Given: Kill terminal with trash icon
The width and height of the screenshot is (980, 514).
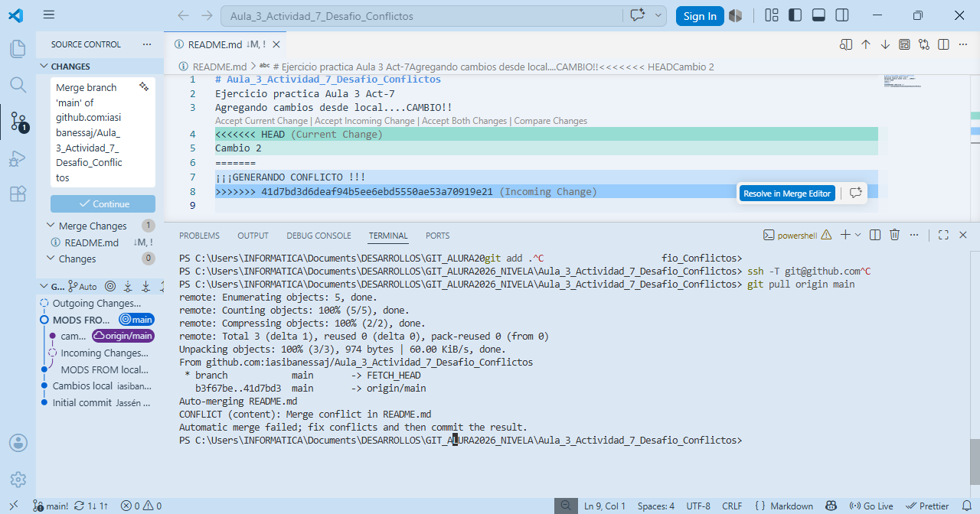Looking at the screenshot, I should pyautogui.click(x=894, y=235).
